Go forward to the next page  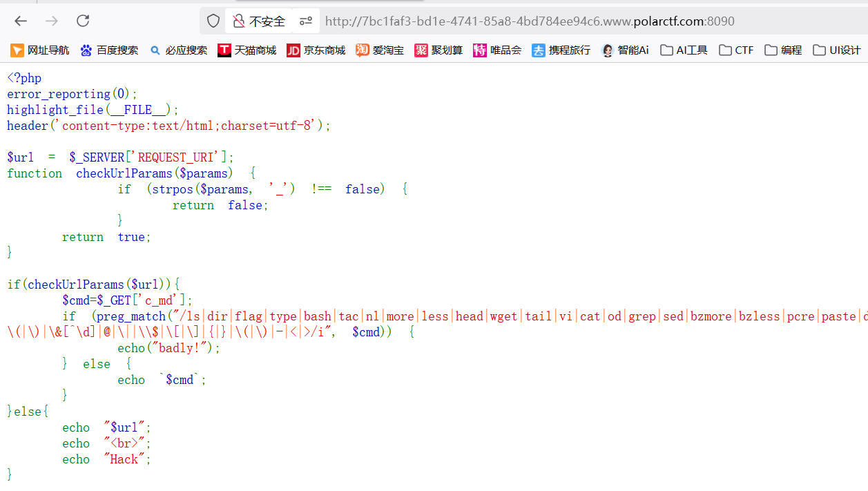52,21
